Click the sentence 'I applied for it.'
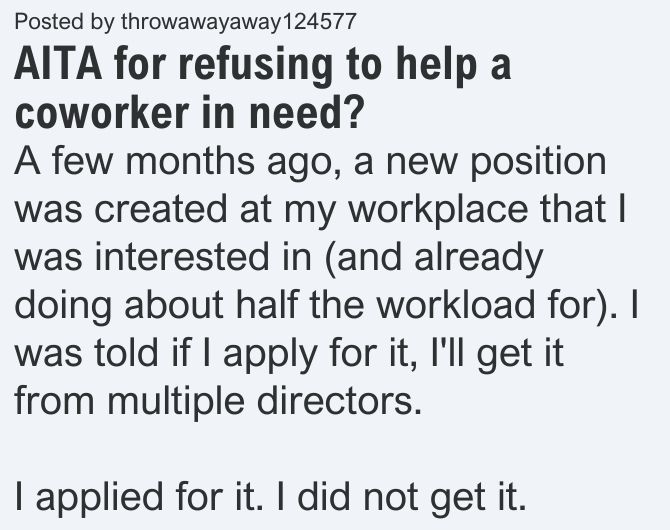Viewport: 670px width, 530px height. [x=139, y=498]
